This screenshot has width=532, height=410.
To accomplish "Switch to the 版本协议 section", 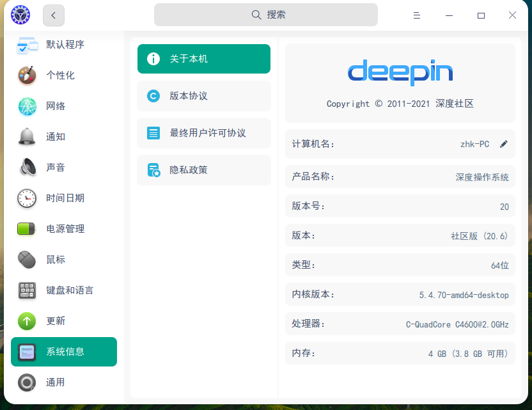I will 203,96.
